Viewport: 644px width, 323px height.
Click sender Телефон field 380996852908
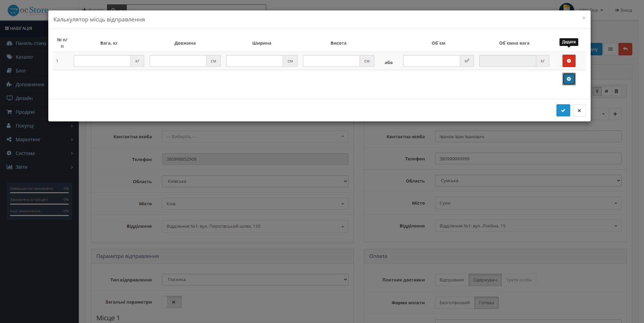[x=255, y=159]
